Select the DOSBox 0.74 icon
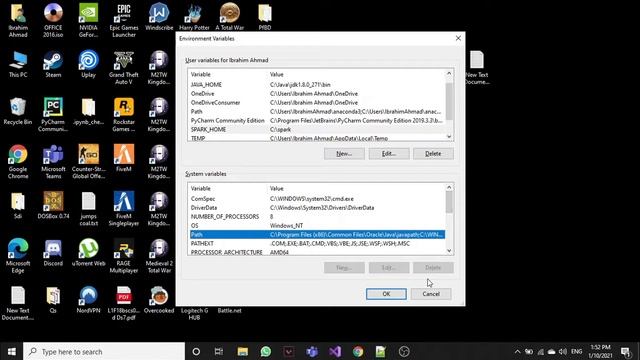This screenshot has height=360, width=640. (53, 206)
